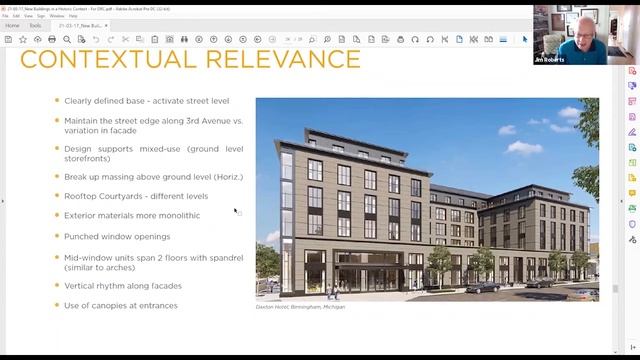Click 'Vertical rhythm along facades' bullet
The width and height of the screenshot is (640, 360).
[123, 286]
